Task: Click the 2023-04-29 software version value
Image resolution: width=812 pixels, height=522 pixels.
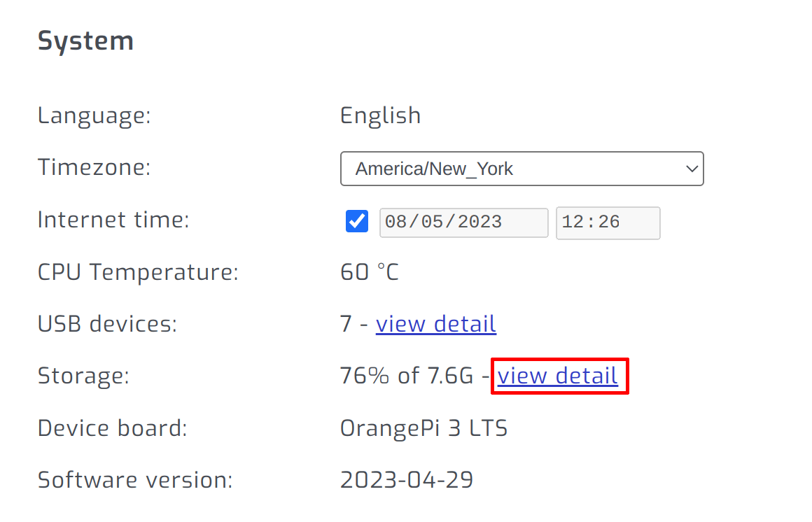Action: point(406,480)
